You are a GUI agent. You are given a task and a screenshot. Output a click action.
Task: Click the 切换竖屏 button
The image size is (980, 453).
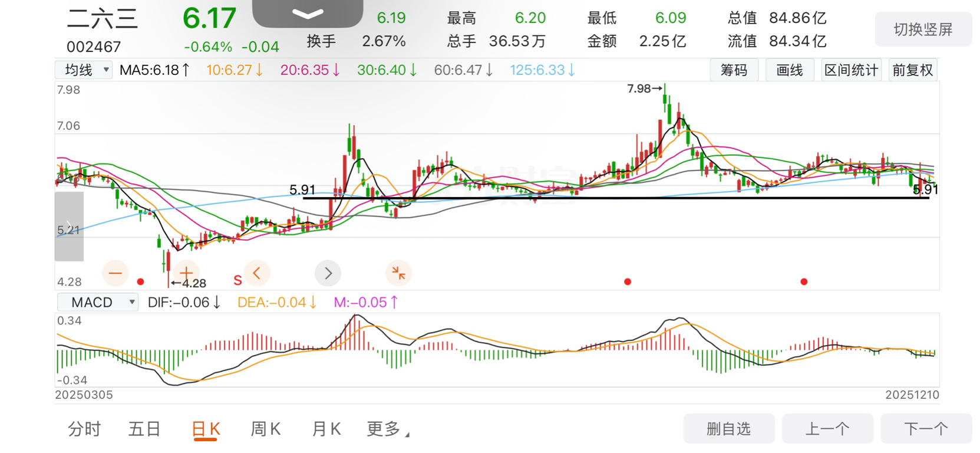pos(923,29)
